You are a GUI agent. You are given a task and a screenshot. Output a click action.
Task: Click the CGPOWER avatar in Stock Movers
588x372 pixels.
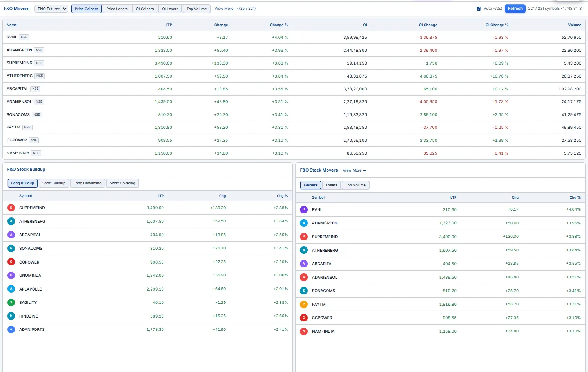[x=304, y=318]
